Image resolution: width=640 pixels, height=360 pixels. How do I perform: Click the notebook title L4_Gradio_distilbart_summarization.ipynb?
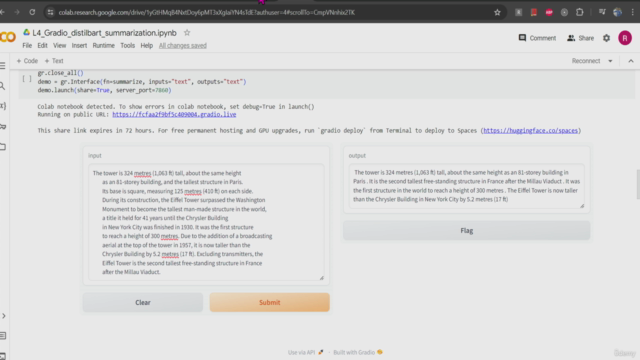click(x=104, y=33)
